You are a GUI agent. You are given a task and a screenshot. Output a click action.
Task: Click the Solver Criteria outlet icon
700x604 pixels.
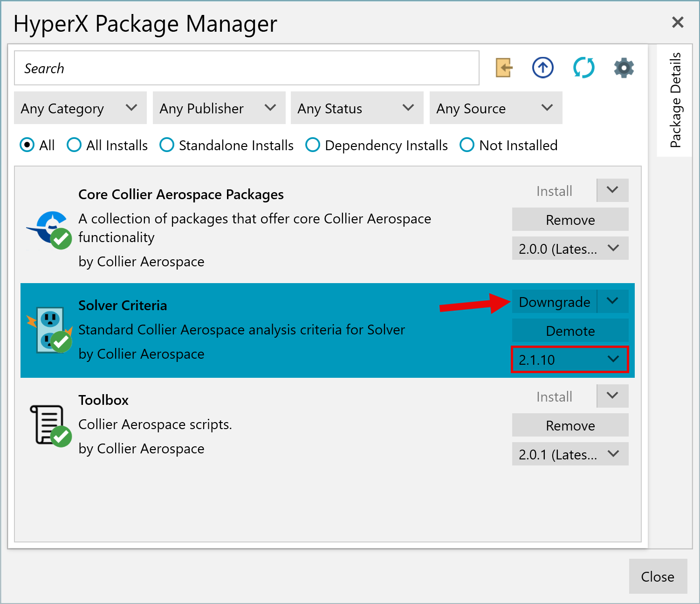click(x=50, y=330)
